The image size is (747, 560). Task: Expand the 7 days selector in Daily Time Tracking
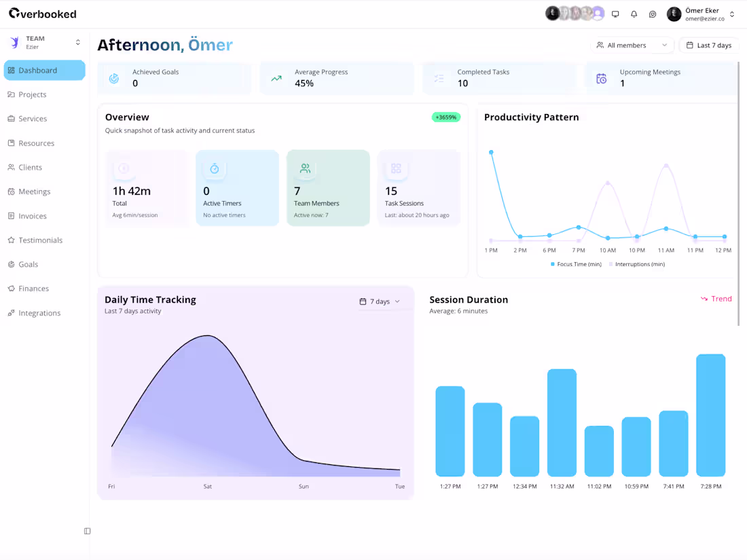click(x=379, y=301)
